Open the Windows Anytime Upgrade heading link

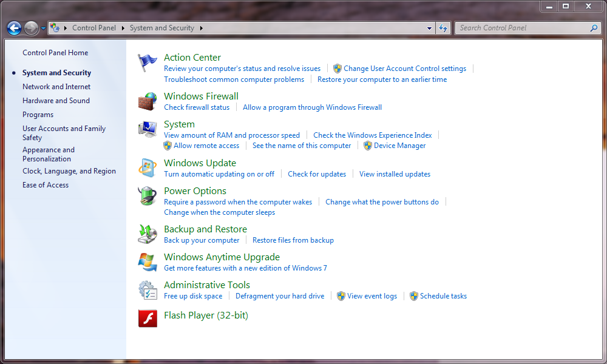pos(222,257)
